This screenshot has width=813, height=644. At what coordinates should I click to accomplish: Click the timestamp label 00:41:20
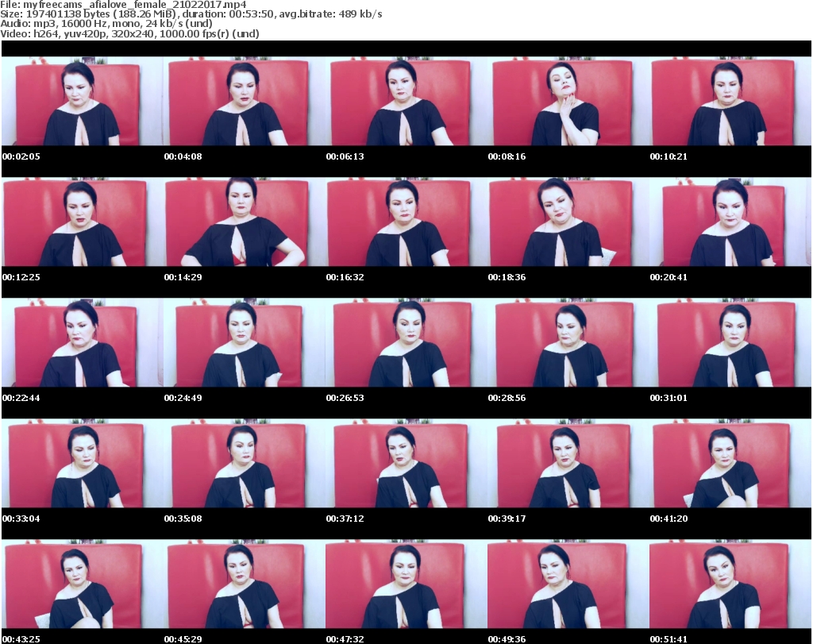pos(669,519)
